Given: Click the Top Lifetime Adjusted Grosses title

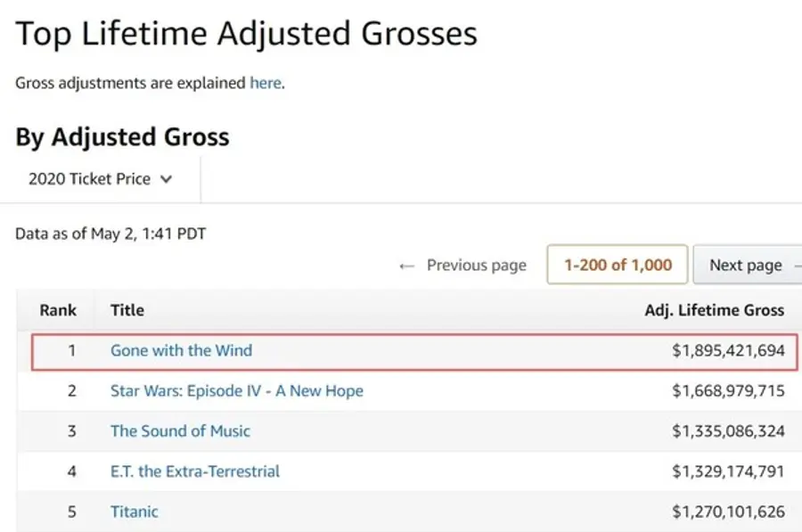Looking at the screenshot, I should (246, 34).
